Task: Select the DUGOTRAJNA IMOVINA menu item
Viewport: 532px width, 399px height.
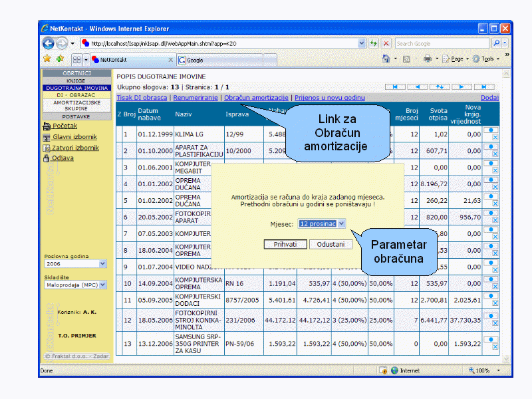Action: [76, 88]
